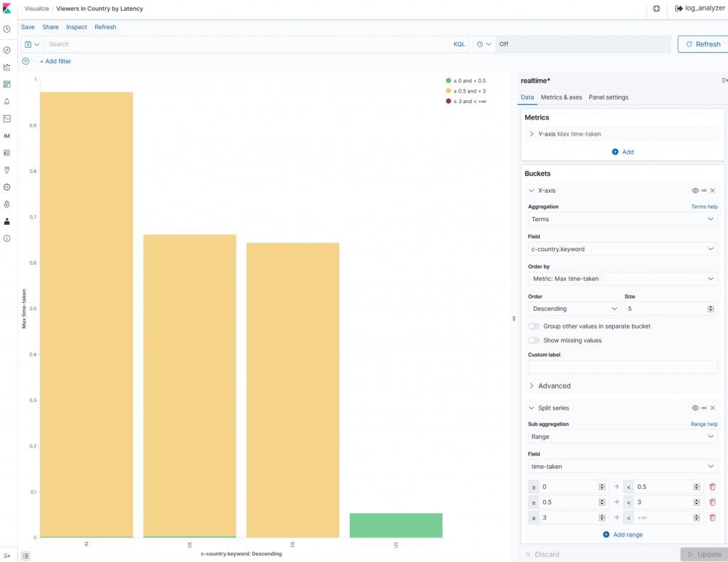Switch to the Metrics & axes tab
Screen dimensions: 728x562
click(561, 97)
